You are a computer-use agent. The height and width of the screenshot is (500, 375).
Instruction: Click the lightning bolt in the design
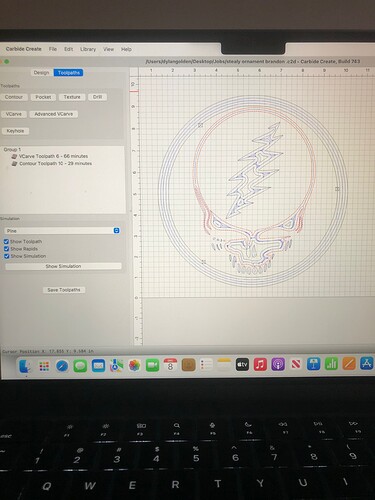255,170
